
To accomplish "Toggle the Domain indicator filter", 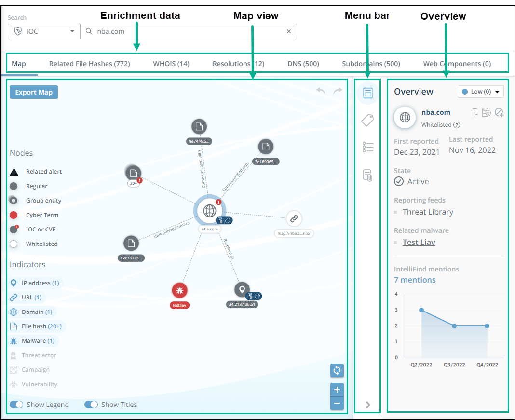I will click(31, 312).
